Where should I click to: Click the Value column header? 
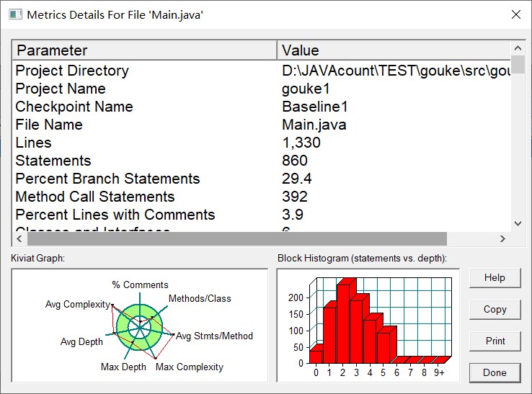(394, 50)
